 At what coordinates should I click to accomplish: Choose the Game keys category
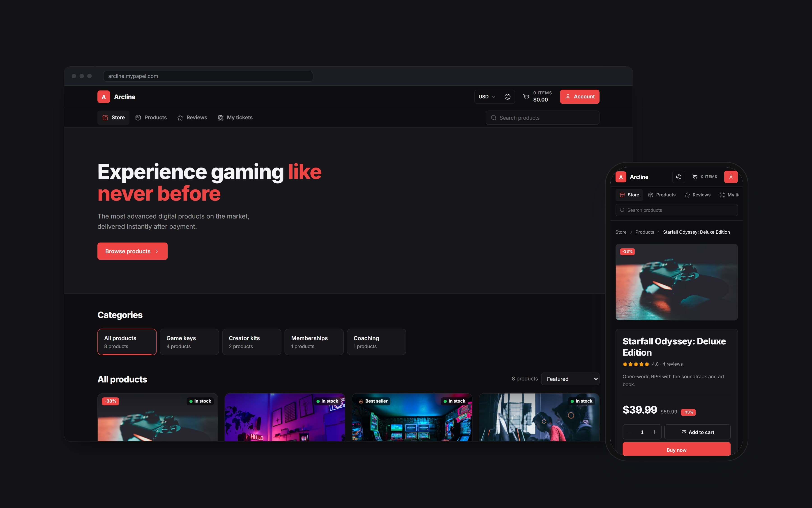point(189,342)
